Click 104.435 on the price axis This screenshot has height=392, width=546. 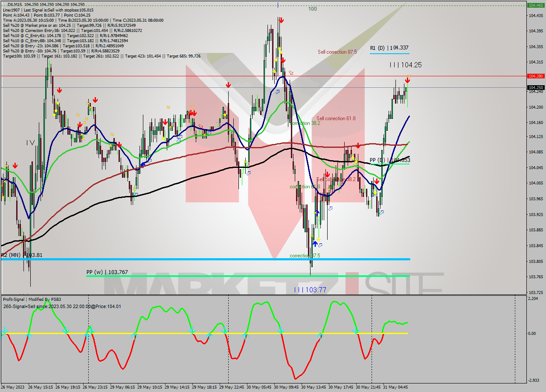pos(536,15)
